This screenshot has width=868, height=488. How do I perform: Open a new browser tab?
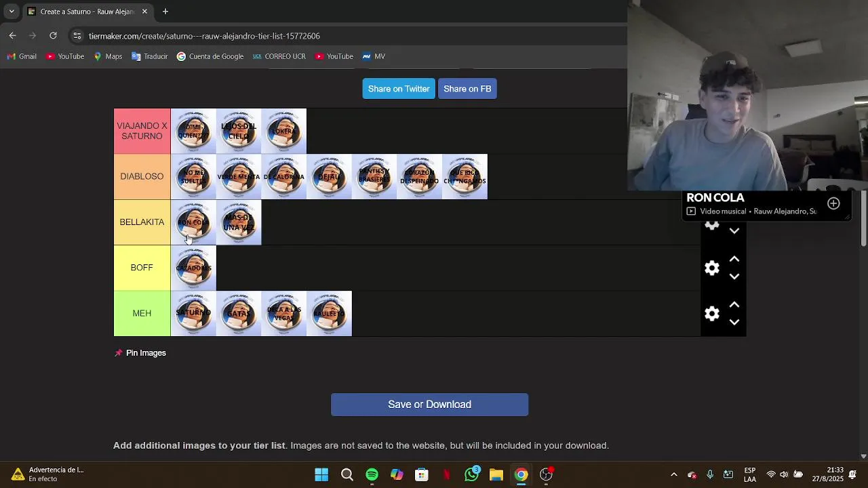(165, 12)
